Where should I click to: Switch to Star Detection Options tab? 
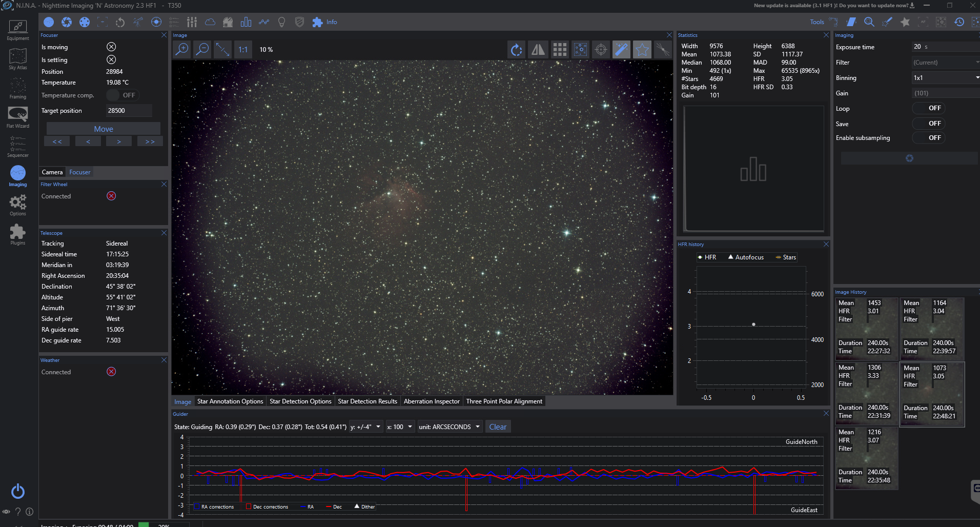click(x=300, y=401)
